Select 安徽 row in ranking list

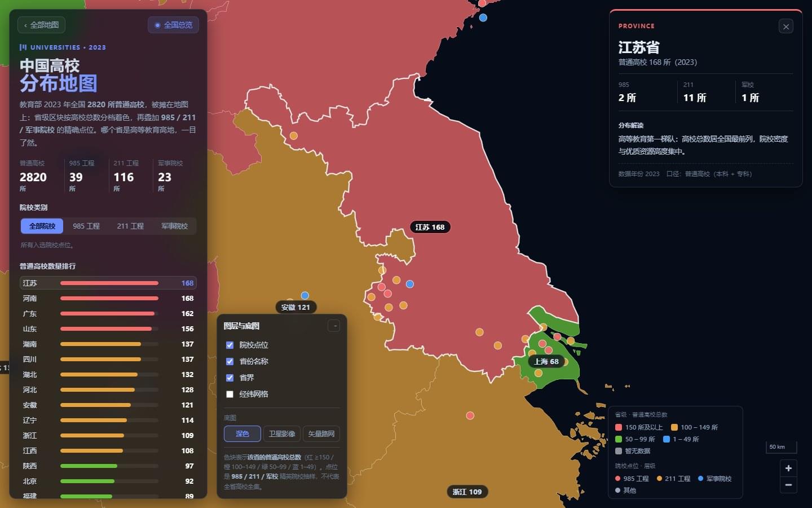pyautogui.click(x=108, y=405)
